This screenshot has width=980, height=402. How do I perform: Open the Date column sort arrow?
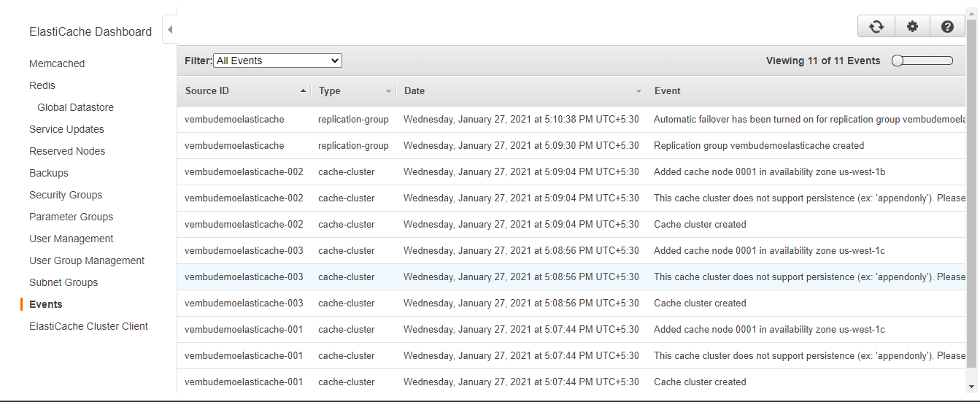[639, 91]
